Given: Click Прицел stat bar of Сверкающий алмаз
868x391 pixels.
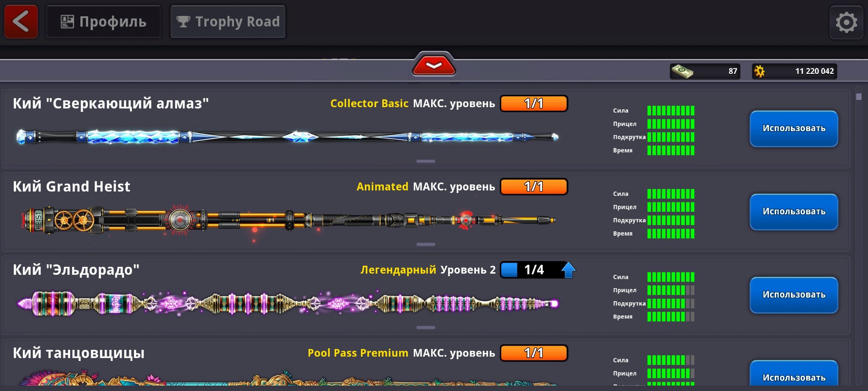Looking at the screenshot, I should 671,124.
